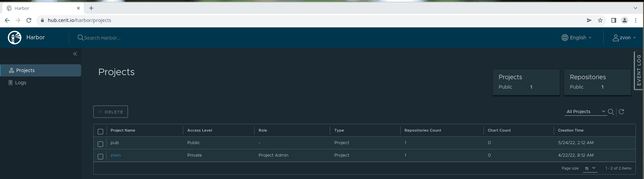Open the browser profile avatar icon
The height and width of the screenshot is (179, 644).
tap(624, 20)
